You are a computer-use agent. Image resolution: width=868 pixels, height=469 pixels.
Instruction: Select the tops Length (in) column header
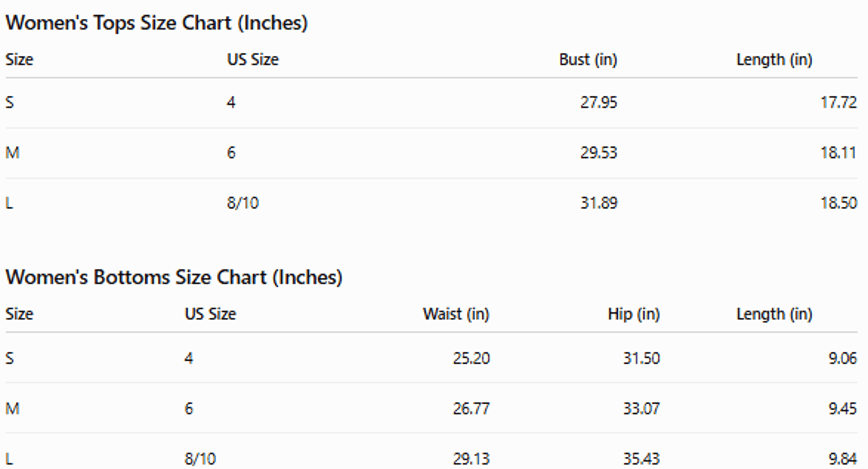[774, 60]
